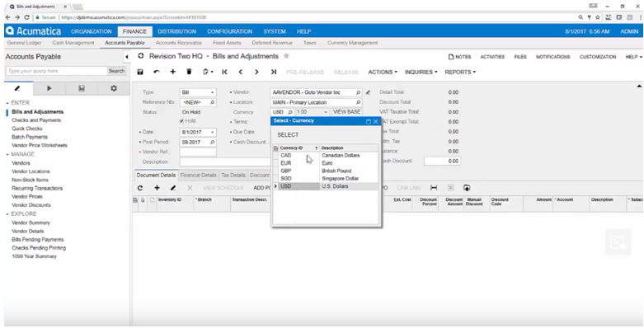Click Fit to Screen grid icon
644x328 pixels.
[x=434, y=188]
